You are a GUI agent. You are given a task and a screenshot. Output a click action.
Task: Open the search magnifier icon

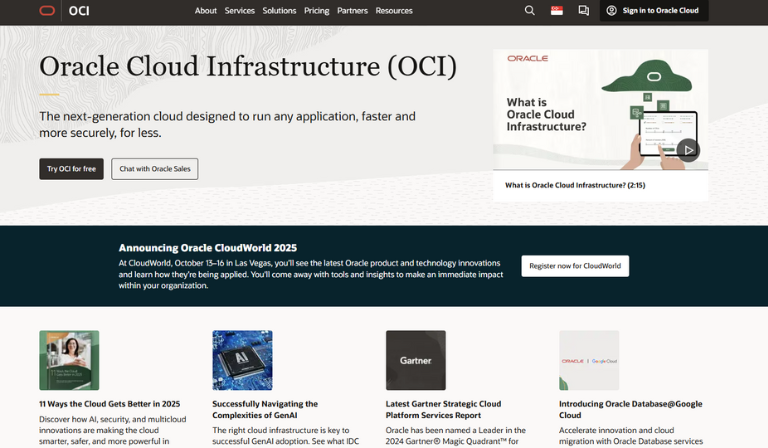pos(529,10)
